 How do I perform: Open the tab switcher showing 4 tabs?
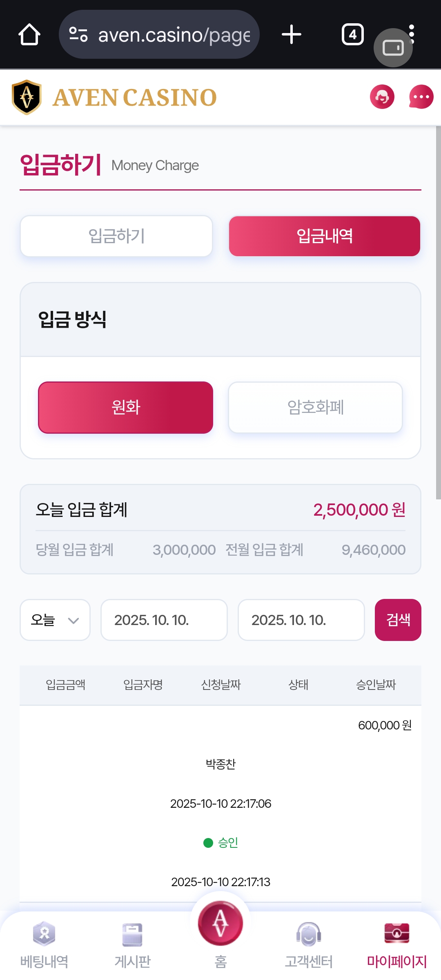click(352, 35)
